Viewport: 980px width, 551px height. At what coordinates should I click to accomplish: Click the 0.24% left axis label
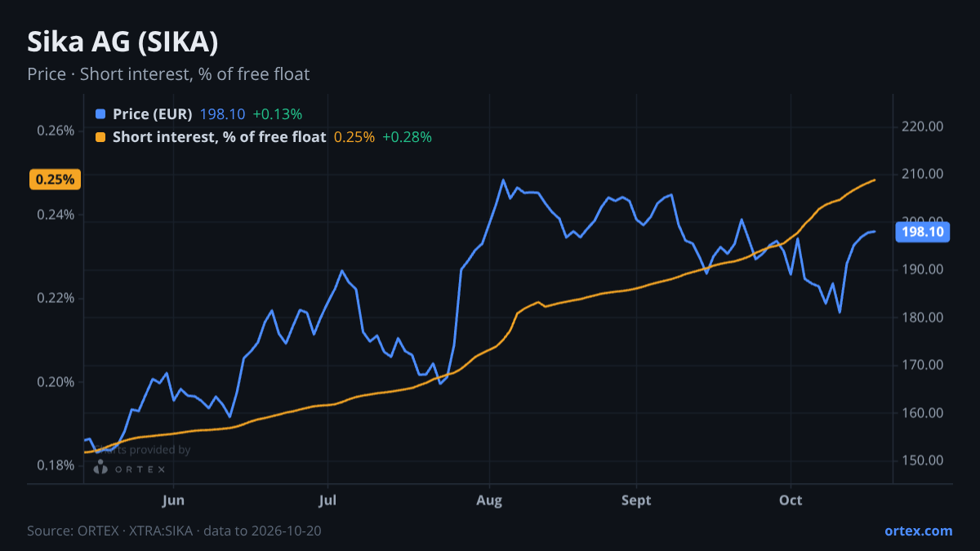(56, 215)
